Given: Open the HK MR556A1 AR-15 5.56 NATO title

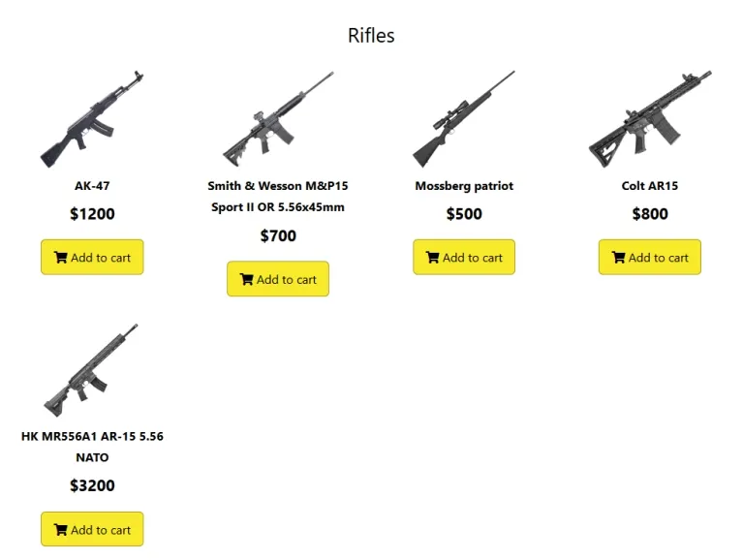Looking at the screenshot, I should [x=92, y=447].
